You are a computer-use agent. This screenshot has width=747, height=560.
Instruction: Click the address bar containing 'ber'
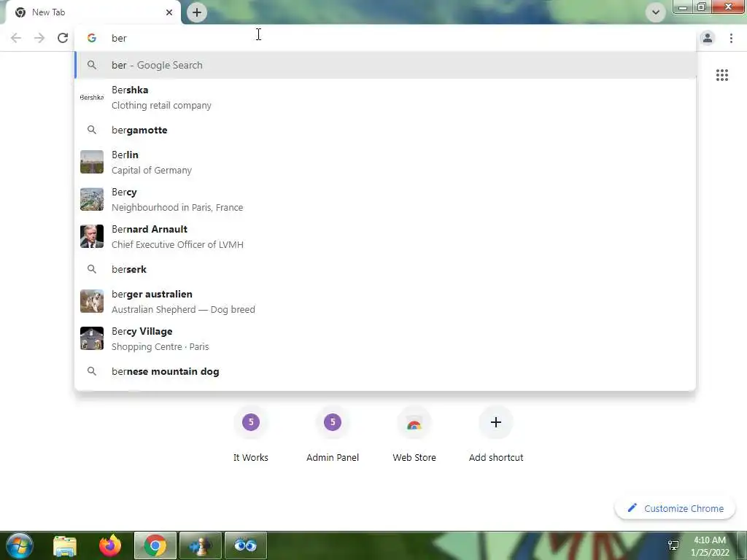pos(386,38)
